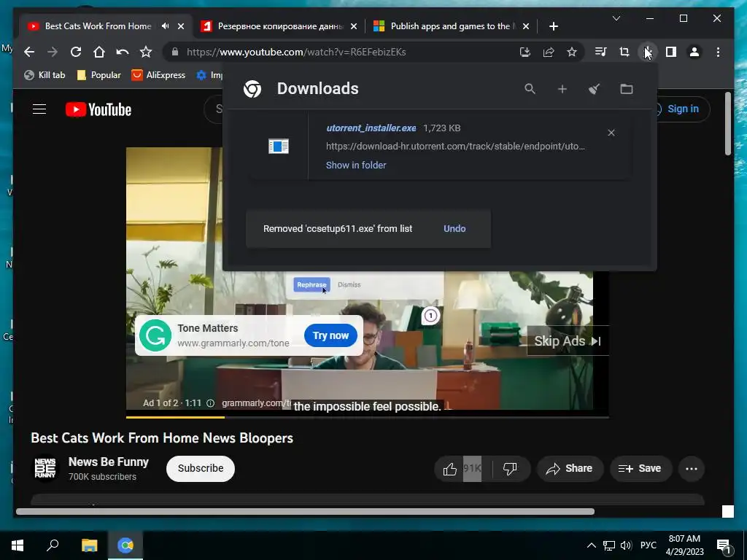Close the YouTube tab

point(181,26)
